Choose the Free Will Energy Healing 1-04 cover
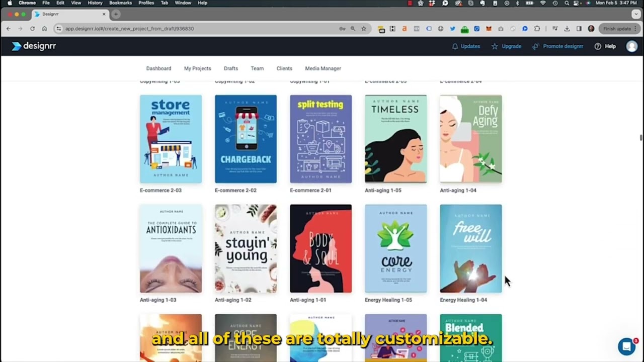The height and width of the screenshot is (362, 644). 470,248
